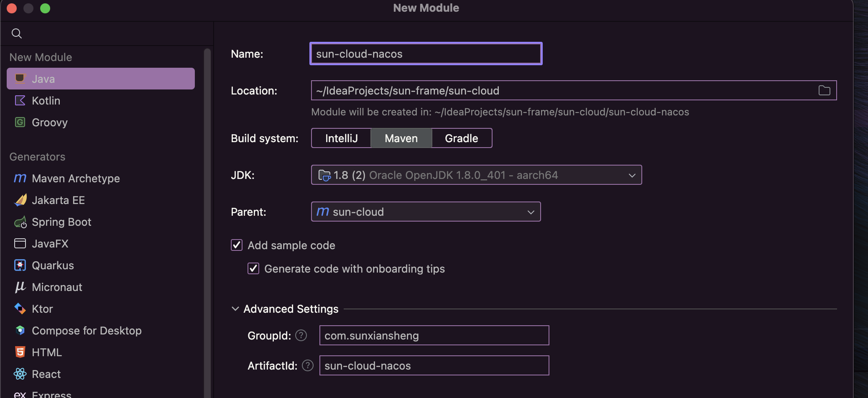Choose Quarkus generator
Screen dimensions: 868x398
(101, 265)
